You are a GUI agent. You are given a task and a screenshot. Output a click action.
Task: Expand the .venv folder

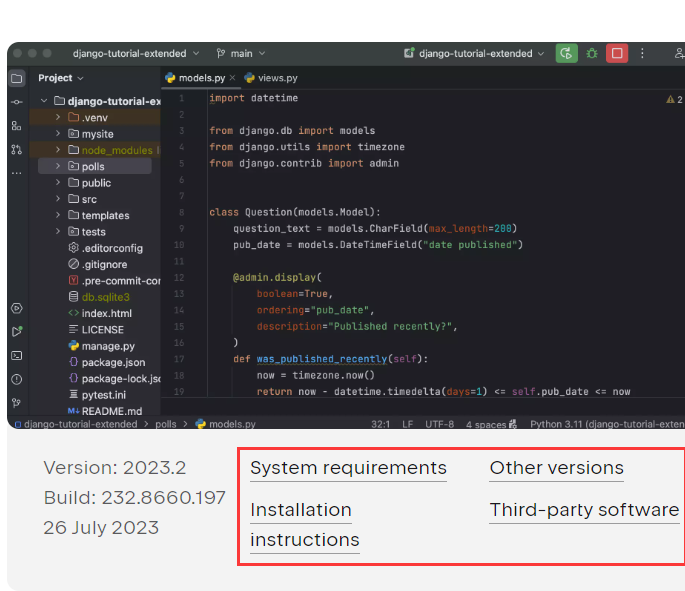(58, 117)
